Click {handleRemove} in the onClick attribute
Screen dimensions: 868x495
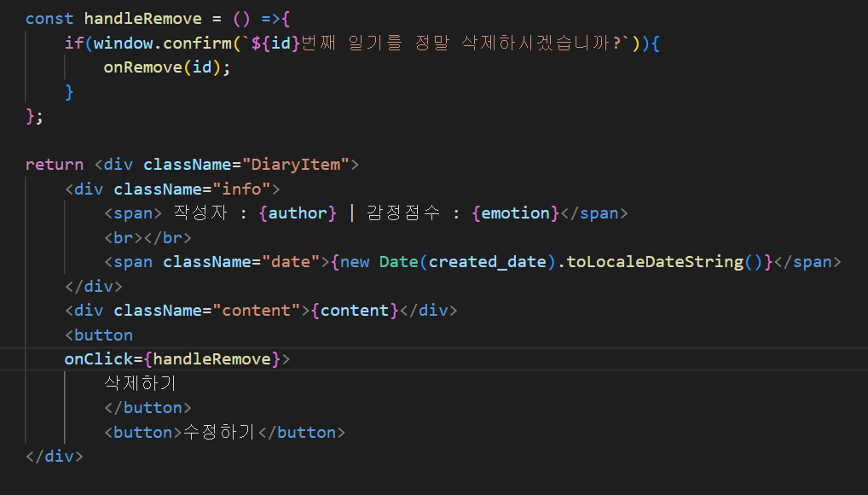pos(212,359)
